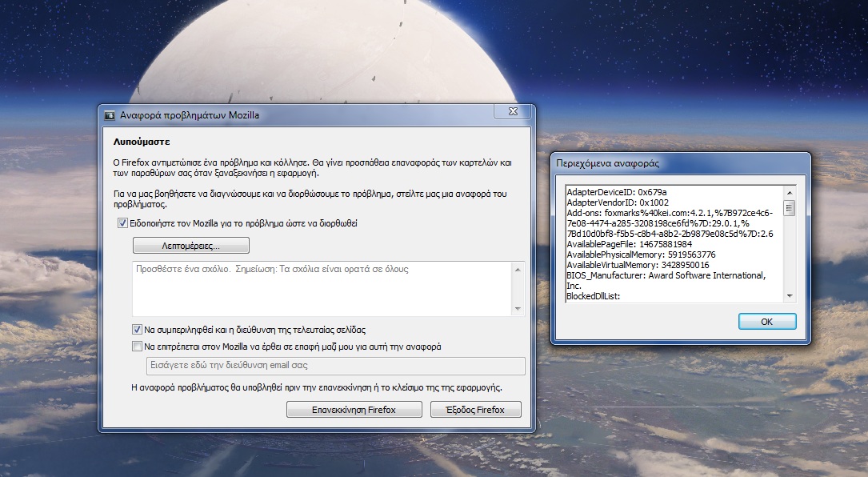Click the 'AvailableVirtualMemory: 3428950016' line
868x477 pixels.
[x=638, y=266]
